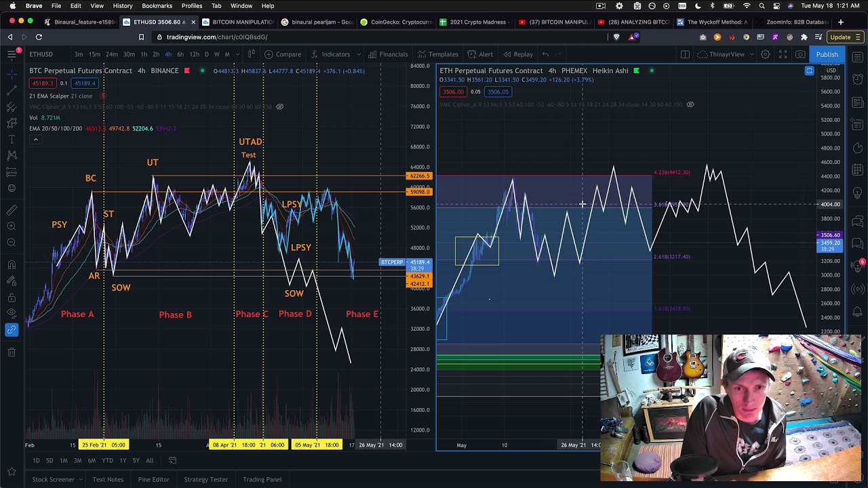Expand the Stock Screener dropdown
The image size is (868, 488).
(81, 480)
